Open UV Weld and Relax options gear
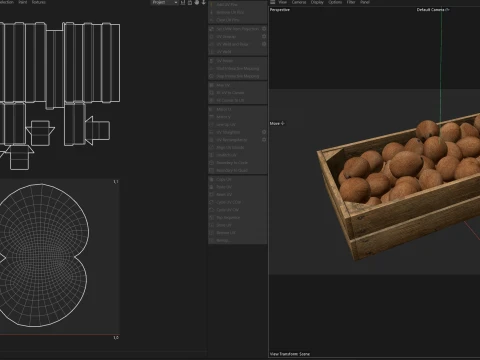The height and width of the screenshot is (360, 480). (x=264, y=44)
